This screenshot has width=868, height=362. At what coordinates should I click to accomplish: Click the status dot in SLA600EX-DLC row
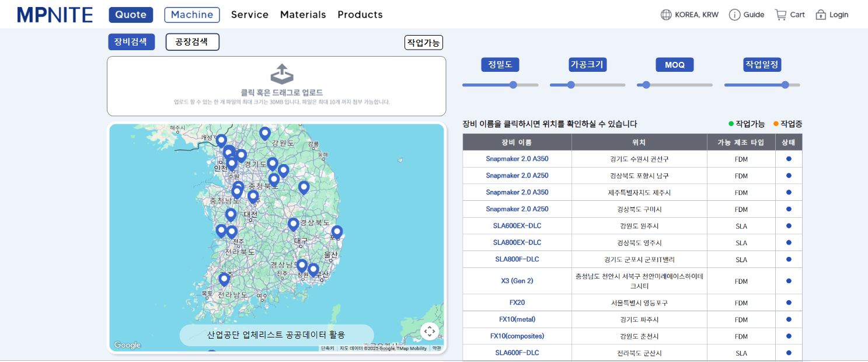coord(789,226)
